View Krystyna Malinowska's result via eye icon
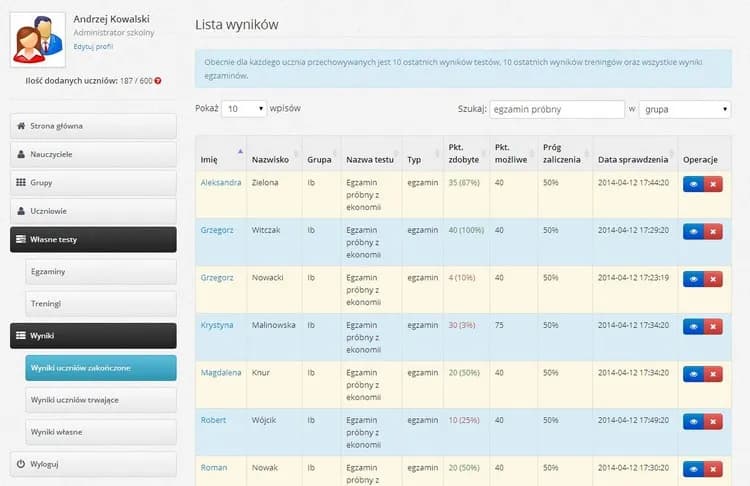750x486 pixels. (x=693, y=326)
